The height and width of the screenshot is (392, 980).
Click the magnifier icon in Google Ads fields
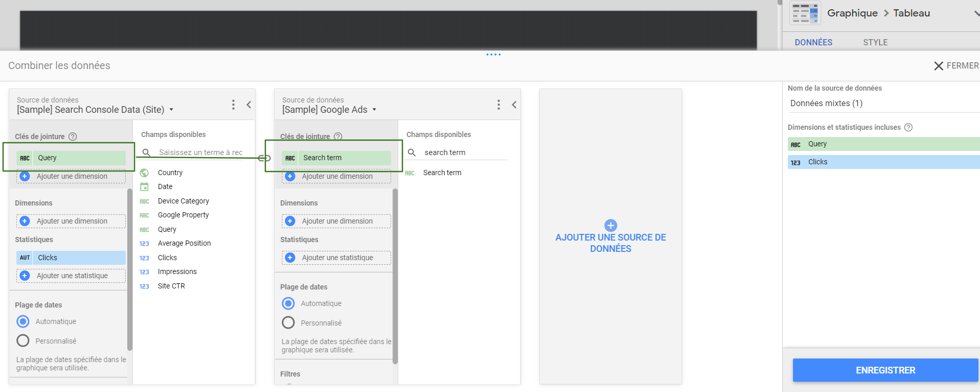[x=412, y=152]
